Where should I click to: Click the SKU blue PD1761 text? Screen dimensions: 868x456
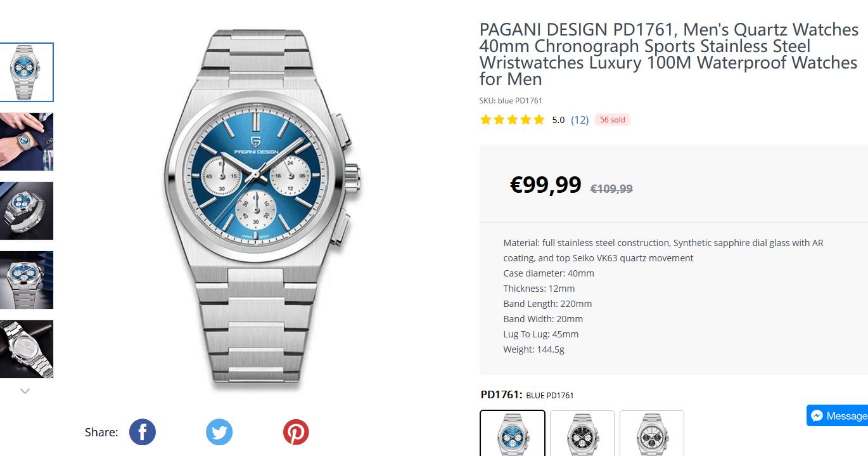(x=511, y=100)
